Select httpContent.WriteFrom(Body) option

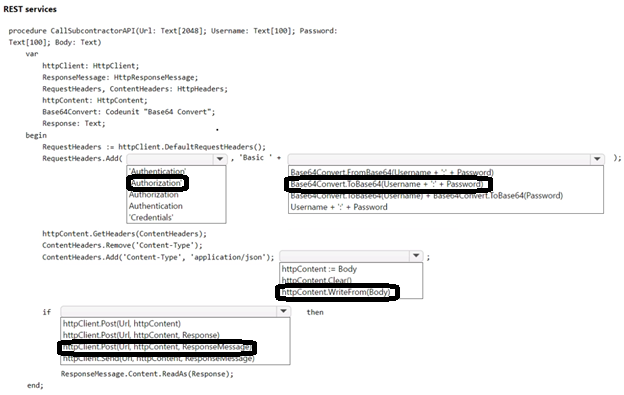(336, 292)
